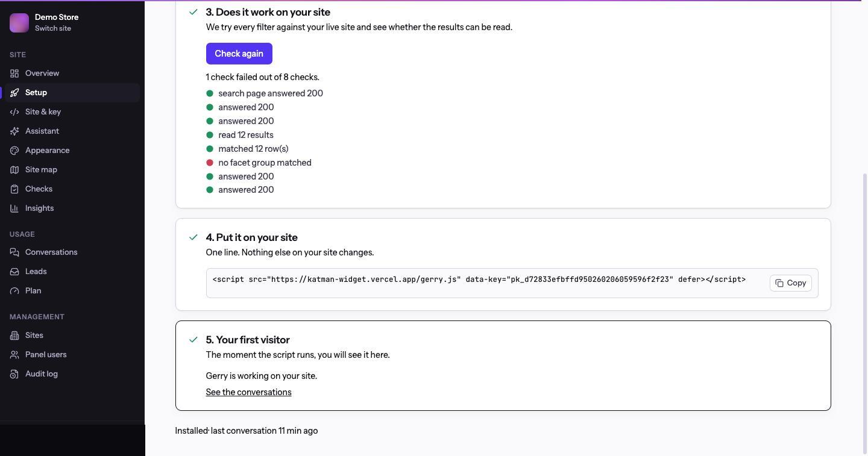Click the Check again button
This screenshot has width=868, height=456.
point(239,54)
